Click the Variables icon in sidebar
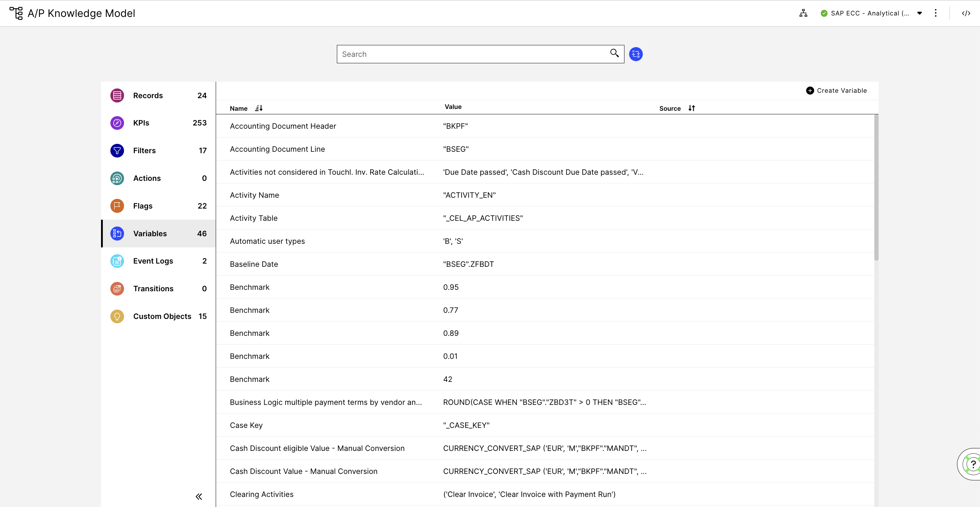Viewport: 980px width, 507px height. pos(116,233)
